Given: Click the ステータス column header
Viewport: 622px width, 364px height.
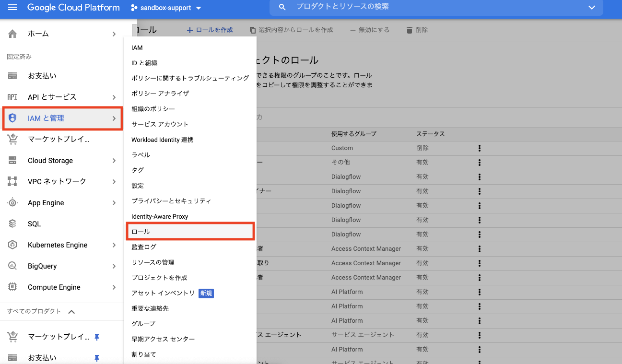Looking at the screenshot, I should [431, 134].
